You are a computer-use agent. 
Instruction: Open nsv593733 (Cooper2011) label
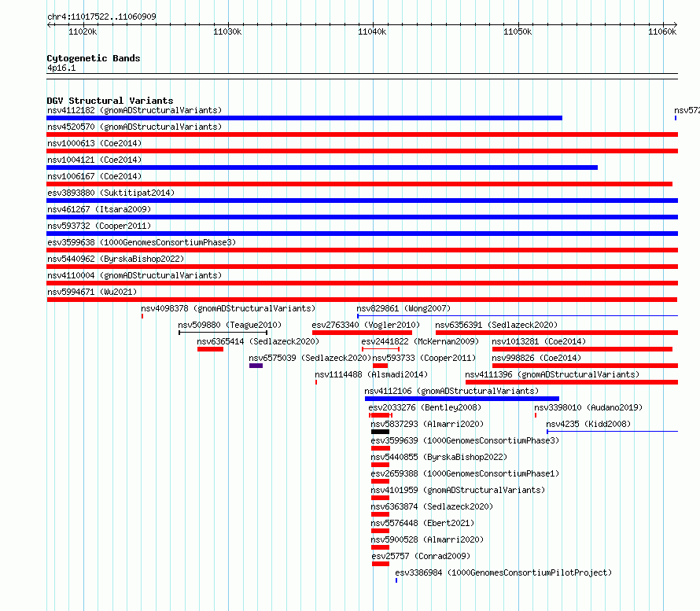(424, 358)
